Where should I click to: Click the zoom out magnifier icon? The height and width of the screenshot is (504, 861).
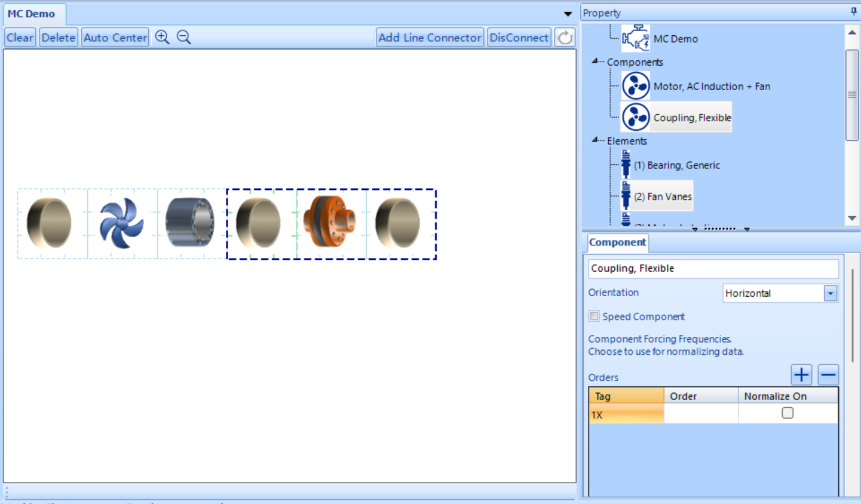tap(184, 37)
